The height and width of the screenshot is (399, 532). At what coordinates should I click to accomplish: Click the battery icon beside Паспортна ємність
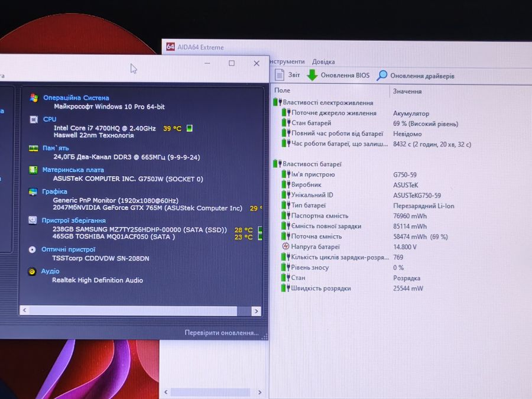point(286,215)
